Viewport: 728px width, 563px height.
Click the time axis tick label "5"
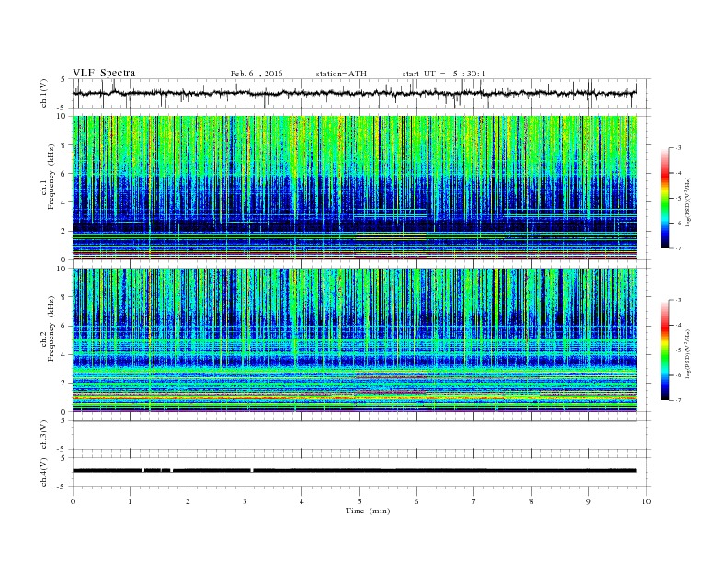tap(359, 501)
